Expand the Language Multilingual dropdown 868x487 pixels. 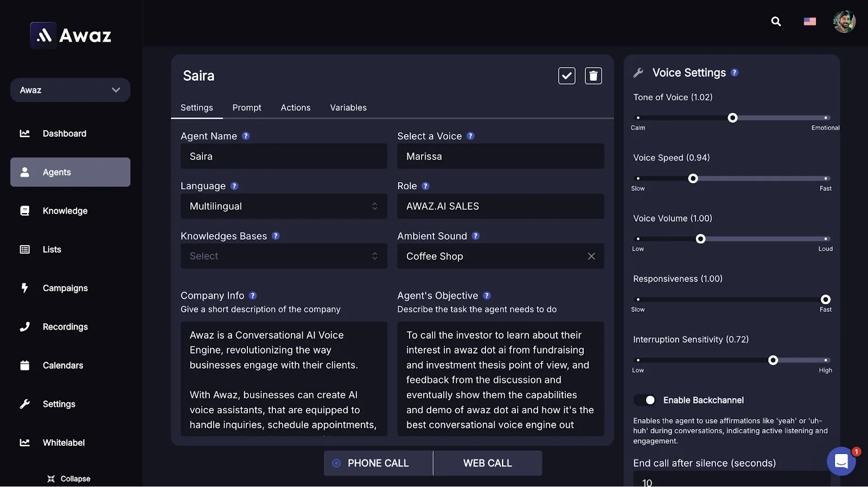(x=283, y=206)
